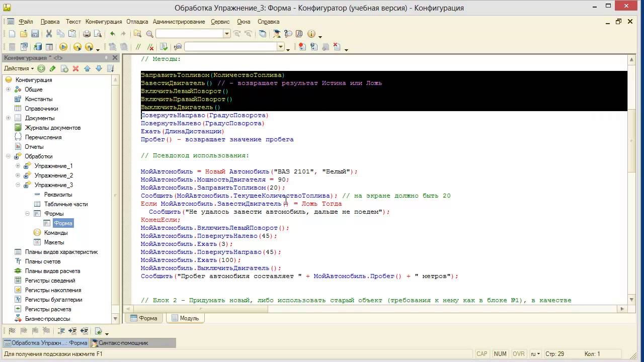Click the Print icon in the toolbar

pos(87,34)
